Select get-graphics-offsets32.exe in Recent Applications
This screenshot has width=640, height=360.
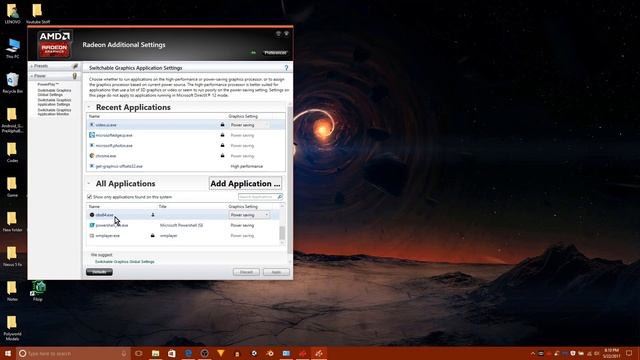[119, 166]
